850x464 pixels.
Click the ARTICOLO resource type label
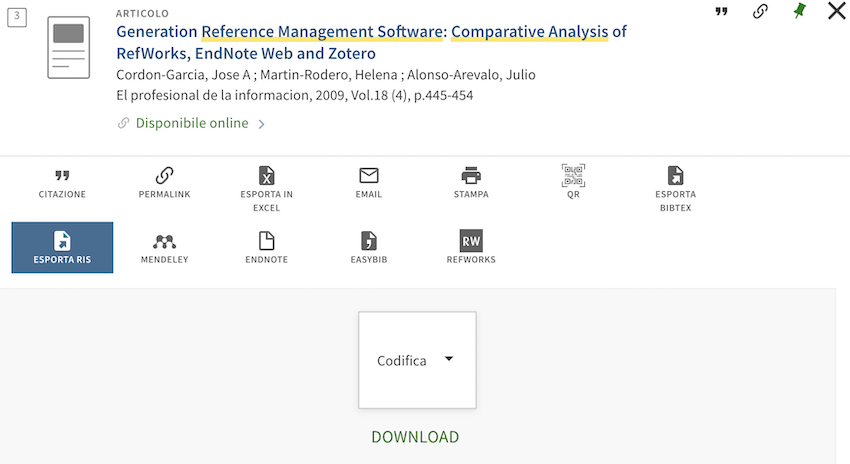pyautogui.click(x=142, y=14)
